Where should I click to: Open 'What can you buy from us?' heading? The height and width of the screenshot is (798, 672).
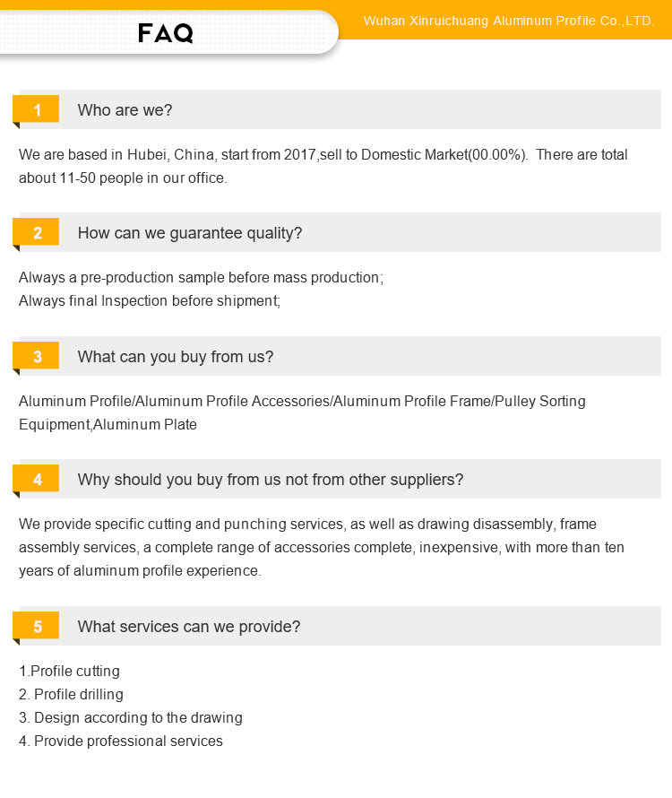point(176,357)
